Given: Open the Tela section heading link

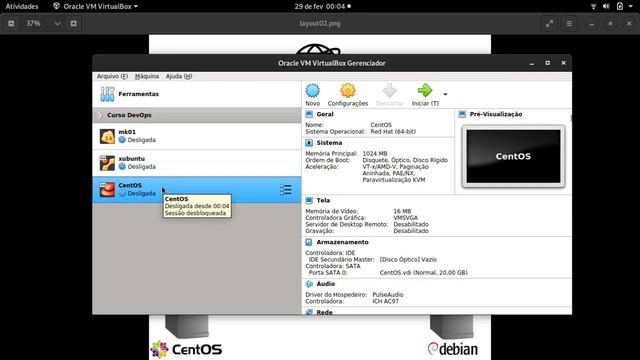Looking at the screenshot, I should pos(323,200).
